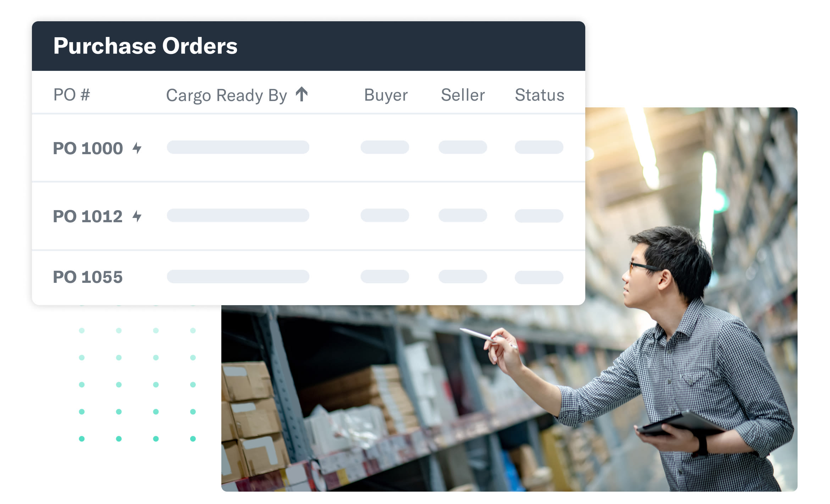Screen dimensions: 830x504
Task: Click the Seller placeholder in PO 1000 row
Action: pyautogui.click(x=463, y=147)
